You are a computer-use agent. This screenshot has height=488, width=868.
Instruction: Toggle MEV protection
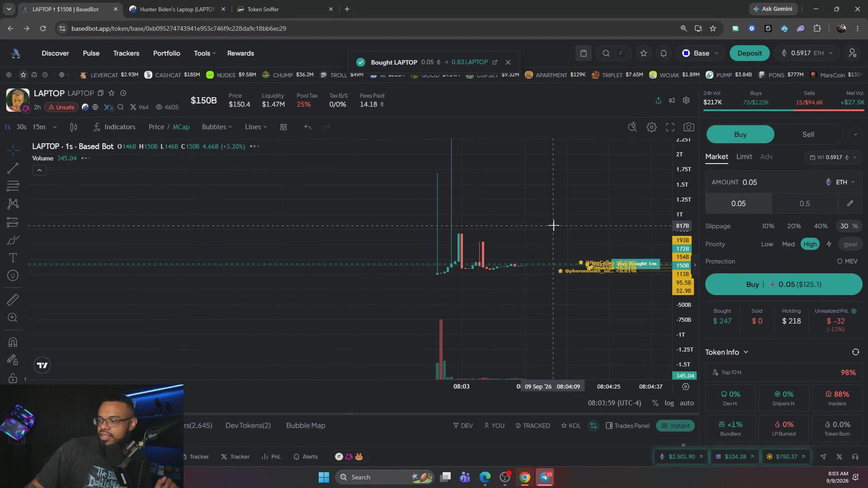(847, 261)
